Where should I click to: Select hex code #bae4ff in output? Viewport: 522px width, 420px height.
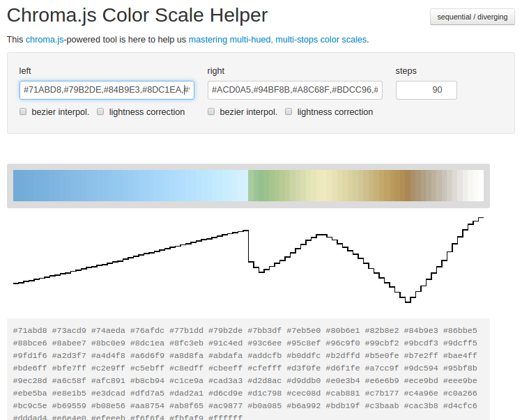(460, 356)
